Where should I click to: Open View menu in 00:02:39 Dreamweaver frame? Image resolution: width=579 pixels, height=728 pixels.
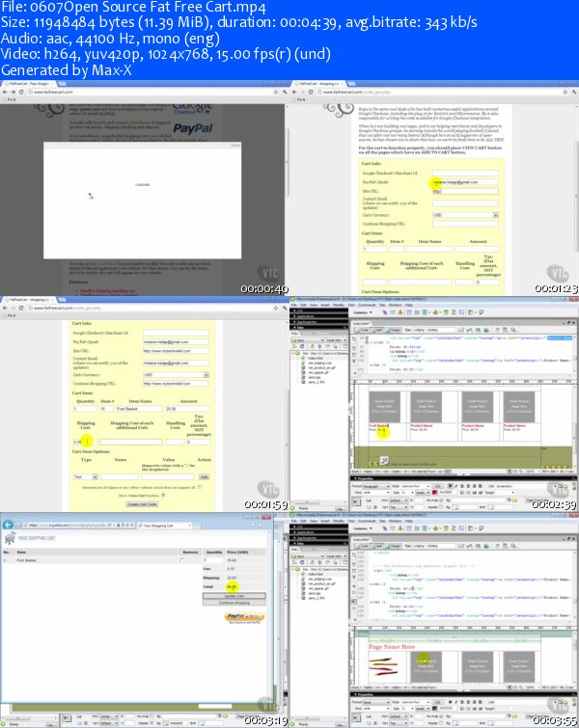314,305
